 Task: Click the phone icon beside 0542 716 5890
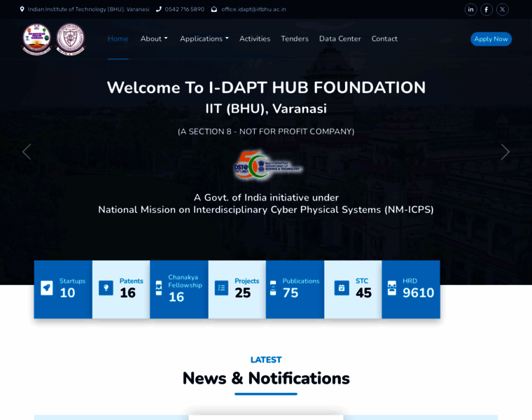click(158, 9)
